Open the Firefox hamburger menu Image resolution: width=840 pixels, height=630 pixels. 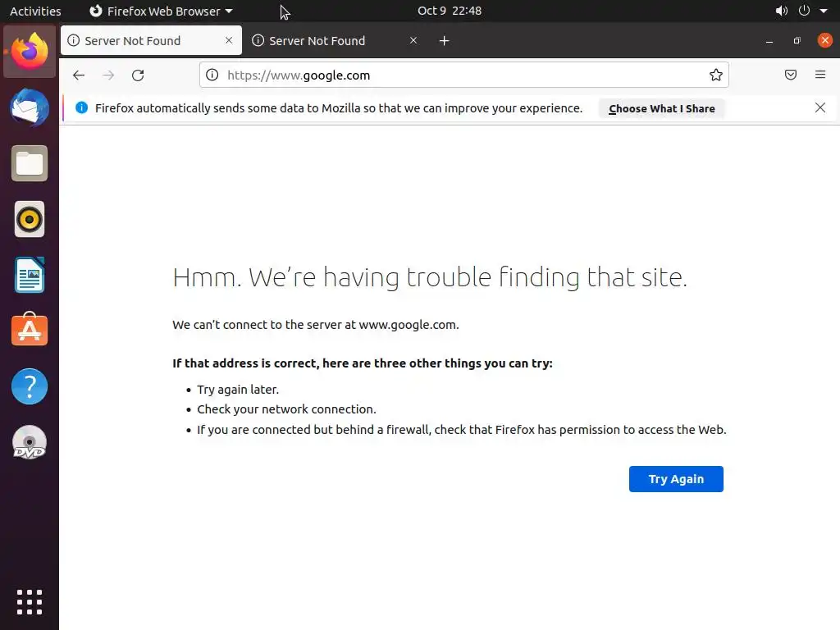pyautogui.click(x=820, y=75)
